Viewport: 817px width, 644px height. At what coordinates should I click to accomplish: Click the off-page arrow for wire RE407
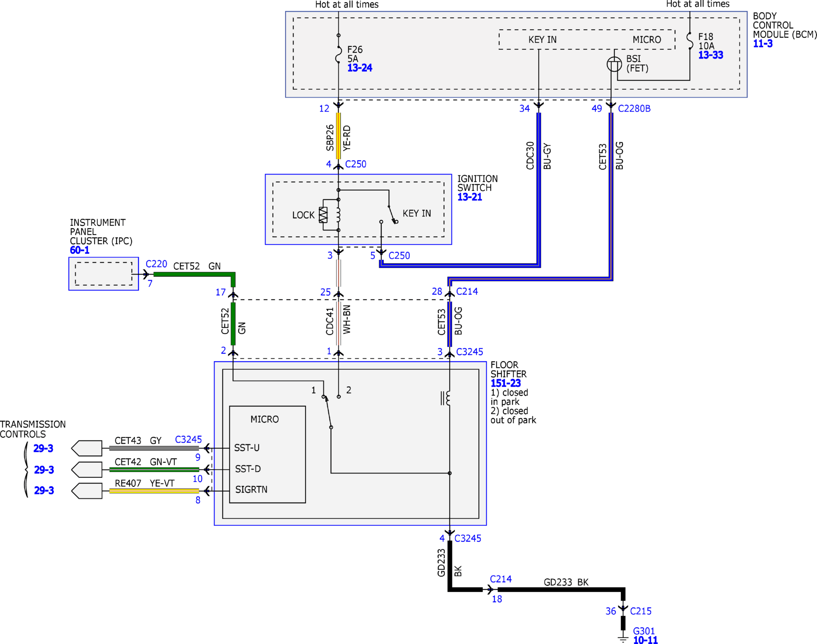[87, 491]
